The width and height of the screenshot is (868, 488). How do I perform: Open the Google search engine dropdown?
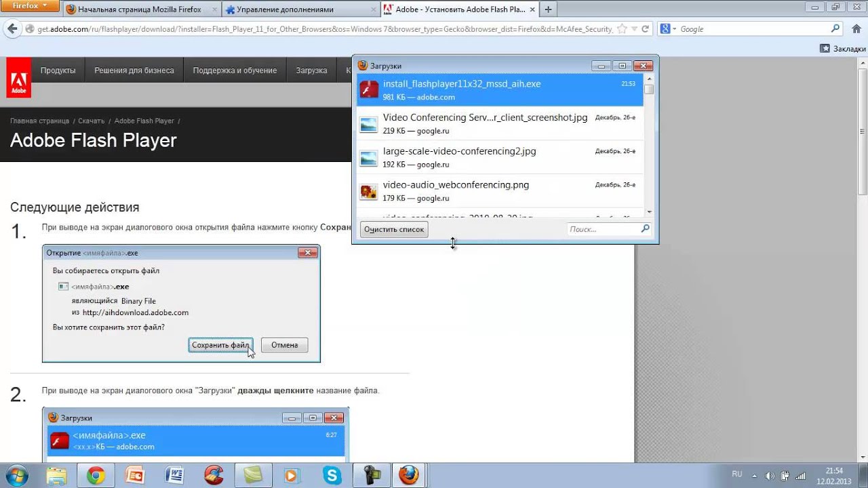point(669,29)
